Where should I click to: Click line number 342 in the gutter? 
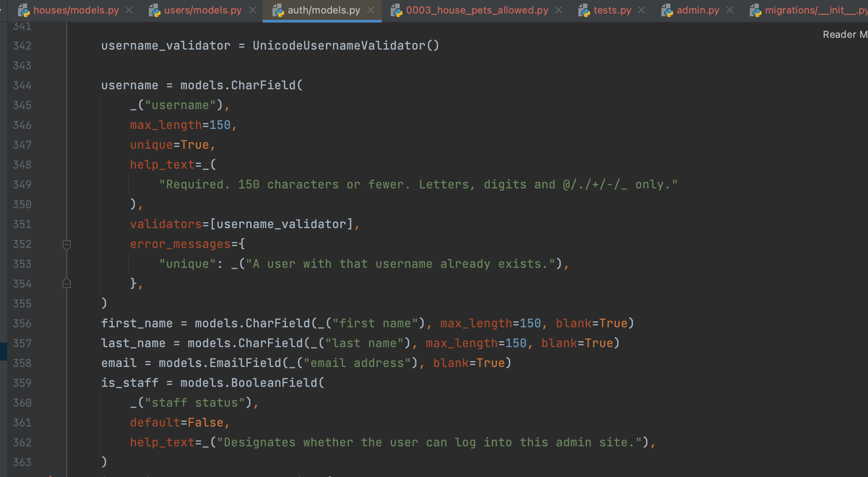pyautogui.click(x=22, y=46)
